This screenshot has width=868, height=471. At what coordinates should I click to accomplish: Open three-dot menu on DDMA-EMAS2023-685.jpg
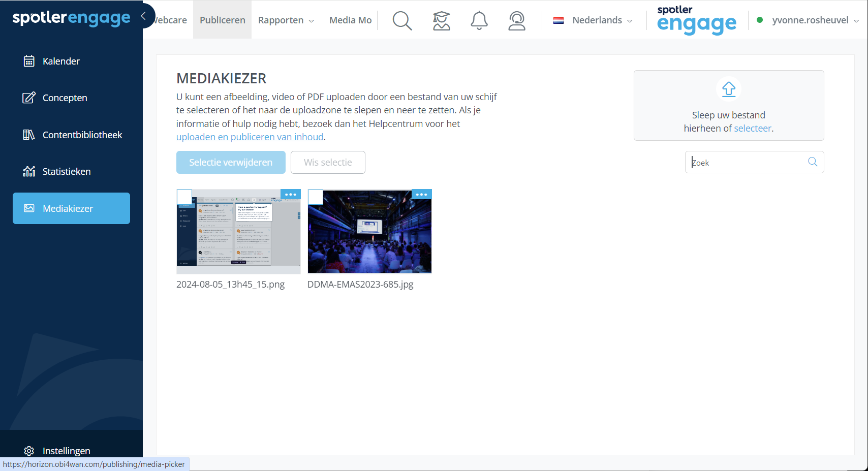[x=421, y=195]
